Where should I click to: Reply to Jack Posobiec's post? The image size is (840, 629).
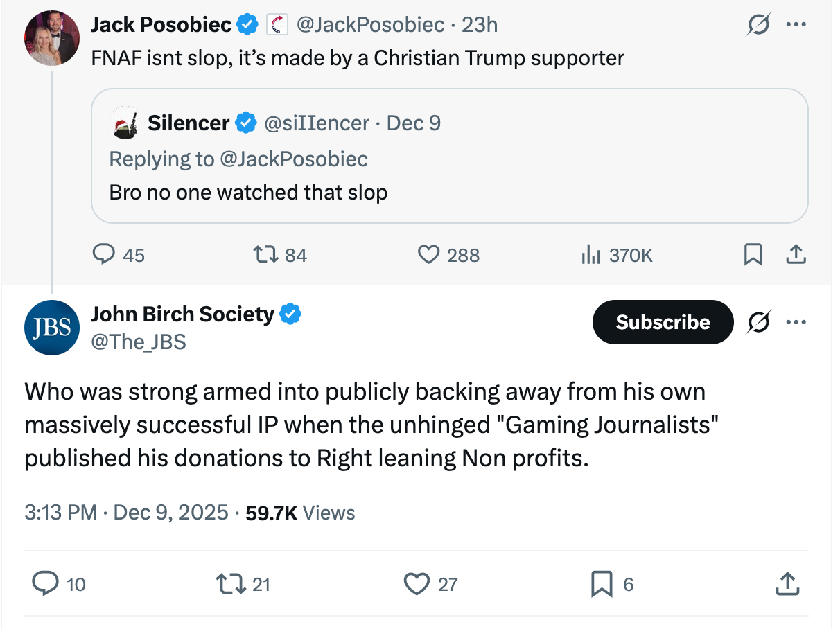pyautogui.click(x=104, y=255)
